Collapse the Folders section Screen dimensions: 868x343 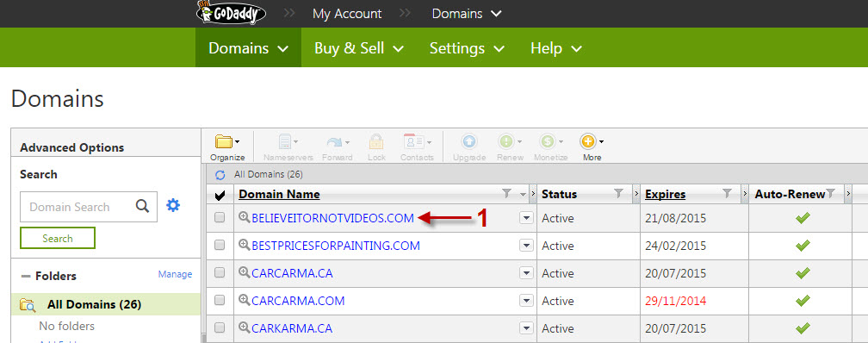pos(26,276)
